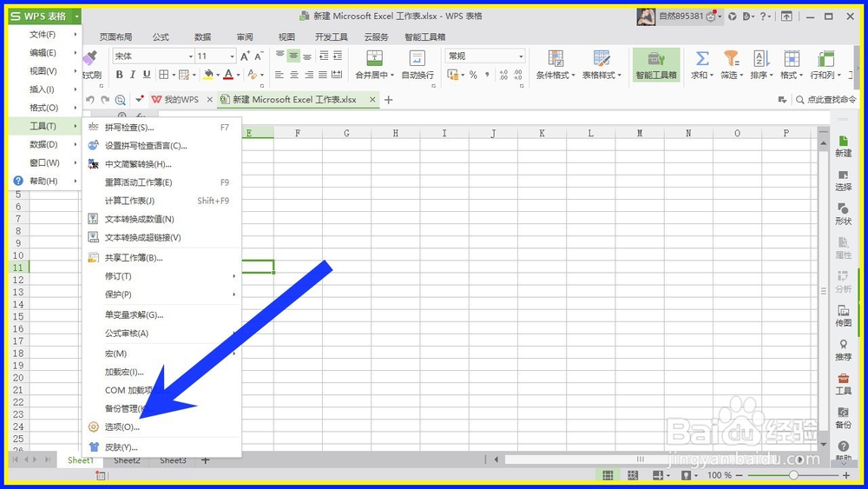Viewport: 868px width, 489px height.
Task: Select Chinese Simplified-Traditional conversion entry
Action: point(162,164)
